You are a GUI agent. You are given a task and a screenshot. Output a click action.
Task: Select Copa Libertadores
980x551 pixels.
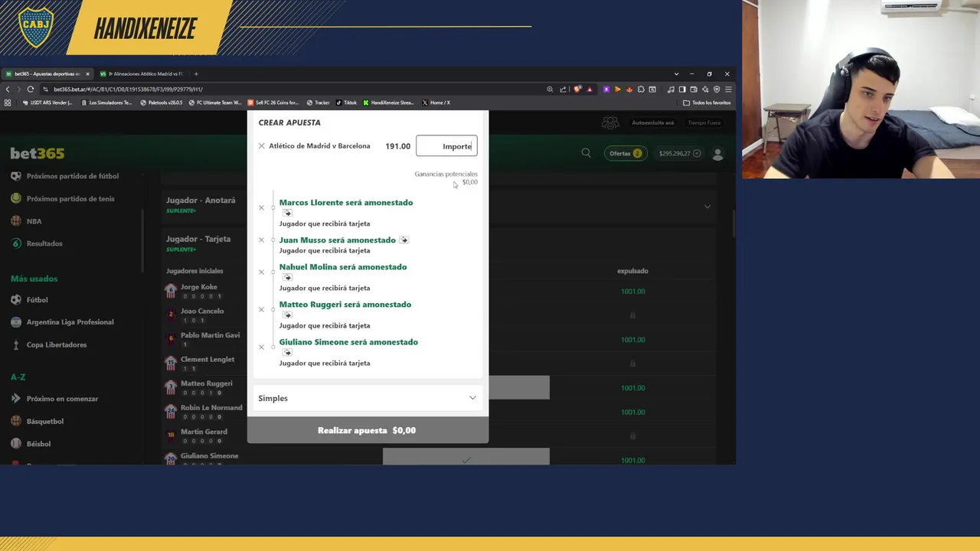coord(57,344)
